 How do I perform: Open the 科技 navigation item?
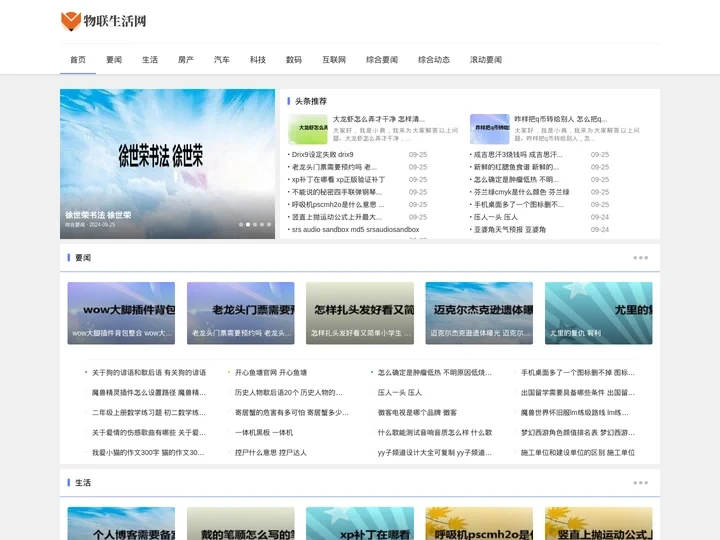(x=258, y=60)
